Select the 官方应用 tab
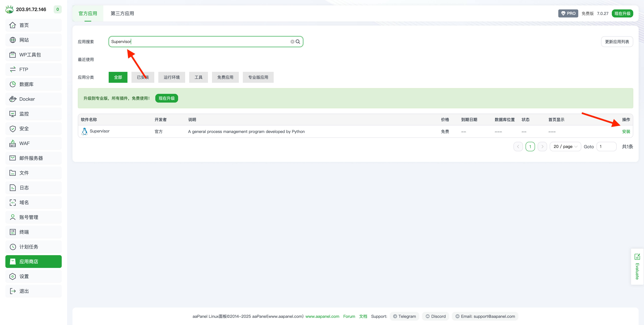Image resolution: width=644 pixels, height=325 pixels. click(88, 13)
